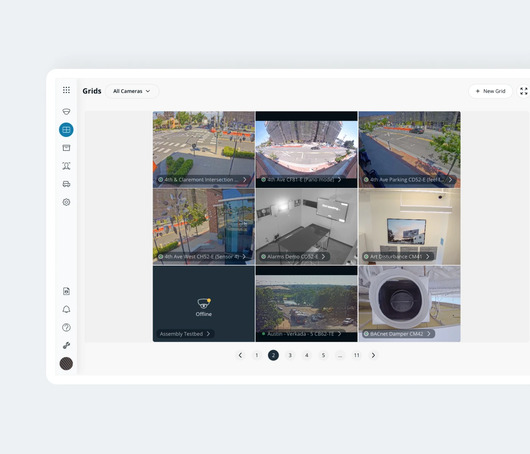Go to next page with right arrow
Image resolution: width=530 pixels, height=454 pixels.
373,355
